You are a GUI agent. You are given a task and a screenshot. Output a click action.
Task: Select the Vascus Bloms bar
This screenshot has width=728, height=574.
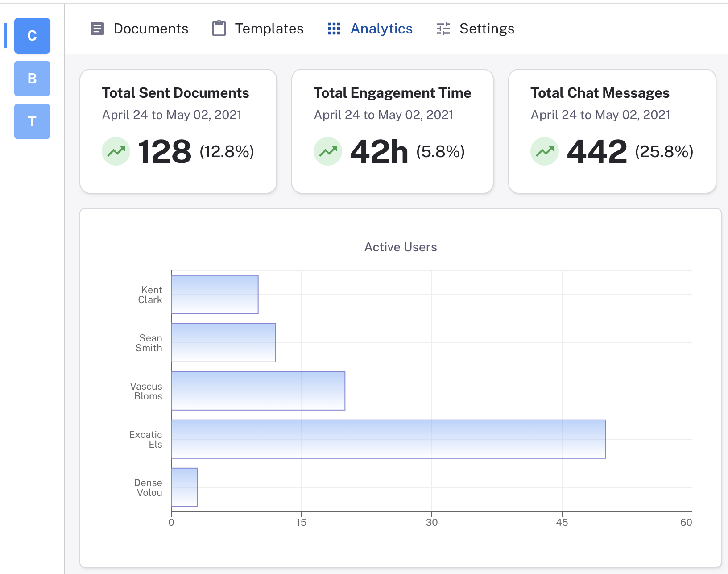coord(258,391)
